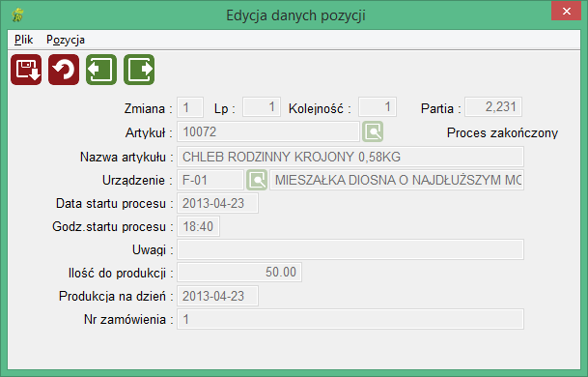Click the Artykuł field with 10072
The image size is (588, 377).
[x=268, y=131]
